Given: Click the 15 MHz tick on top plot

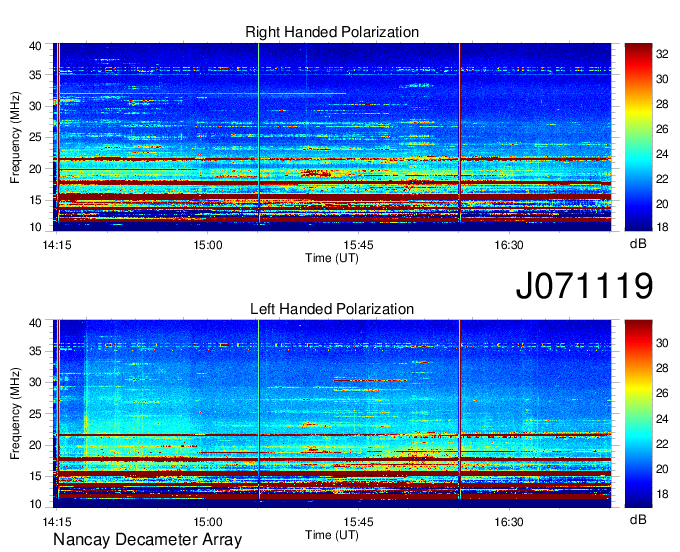Looking at the screenshot, I should (x=35, y=200).
